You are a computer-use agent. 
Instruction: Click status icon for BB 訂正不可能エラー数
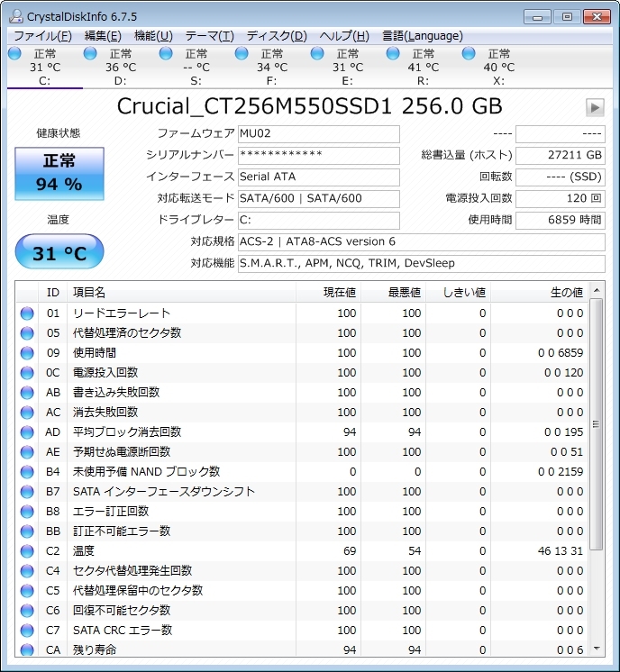click(x=27, y=531)
